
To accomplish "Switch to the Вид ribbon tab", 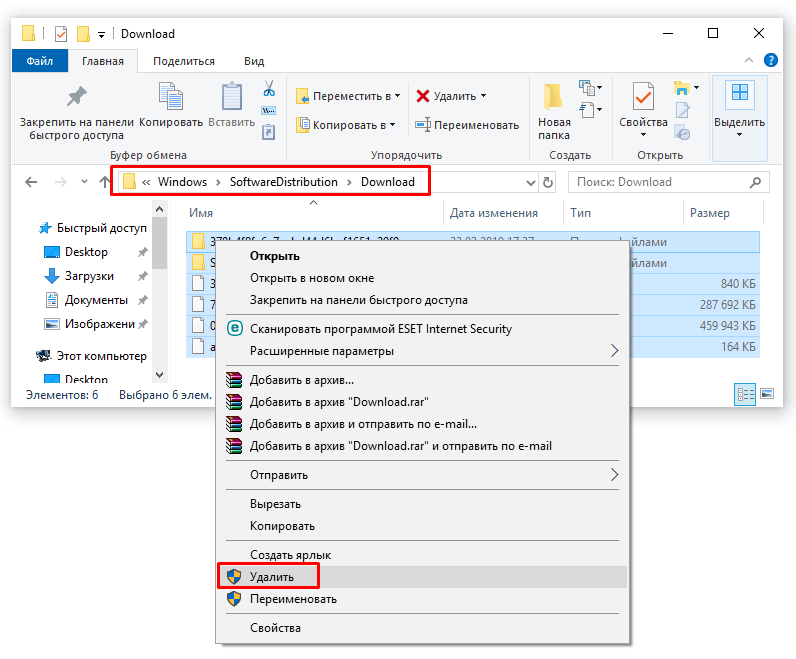I will click(254, 61).
